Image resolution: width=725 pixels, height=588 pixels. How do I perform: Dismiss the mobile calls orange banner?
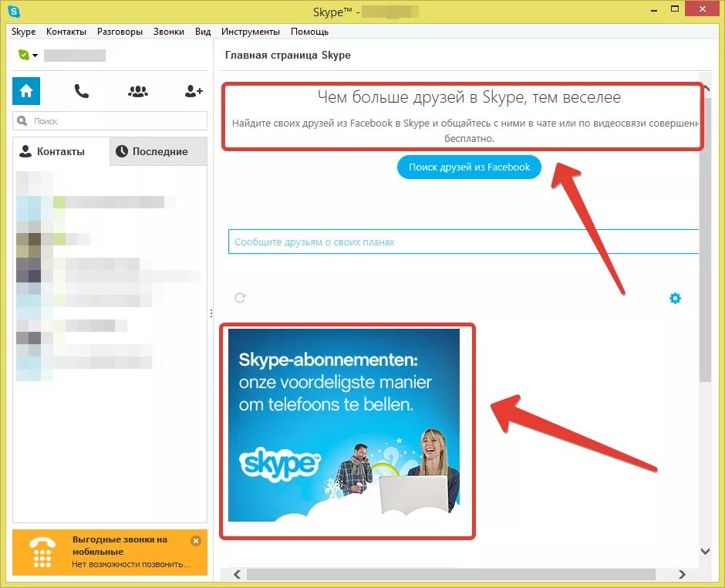pos(196,540)
